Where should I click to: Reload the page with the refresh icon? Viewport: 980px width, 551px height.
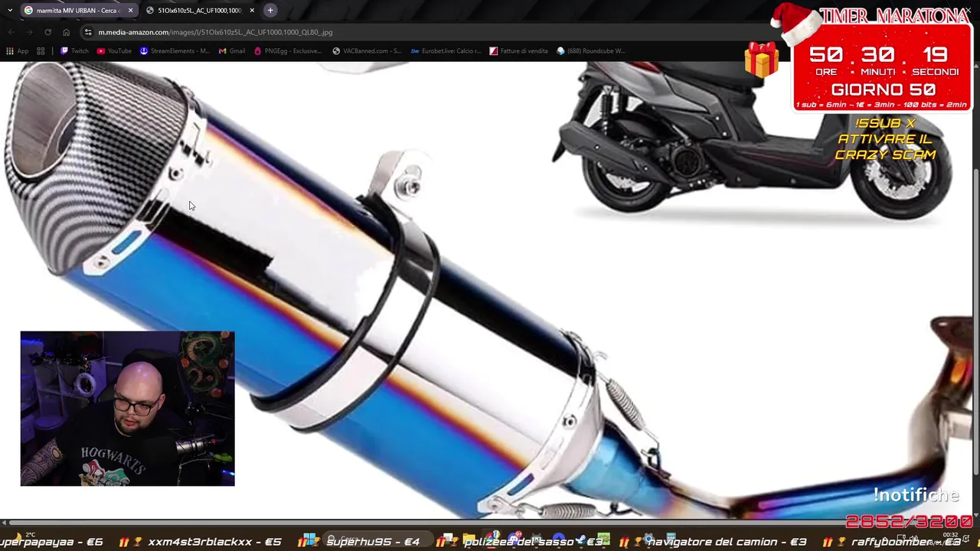point(47,32)
